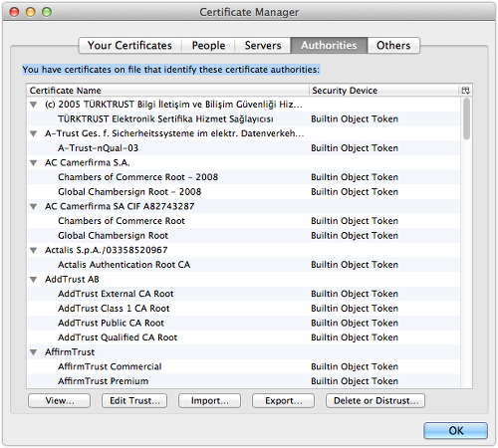The width and height of the screenshot is (498, 448).
Task: Select Global Chambersign Root - 2008
Action: [x=243, y=192]
